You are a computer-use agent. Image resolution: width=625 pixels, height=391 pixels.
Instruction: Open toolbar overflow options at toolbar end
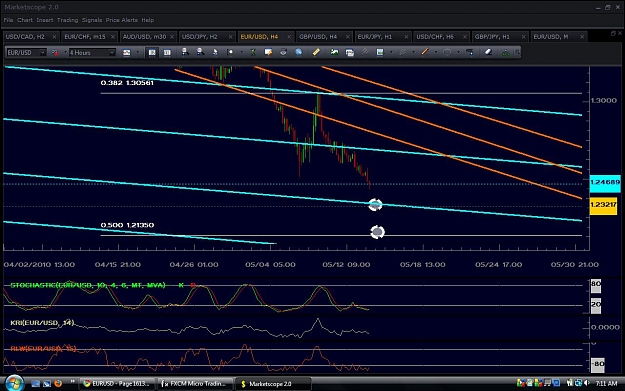pyautogui.click(x=517, y=52)
